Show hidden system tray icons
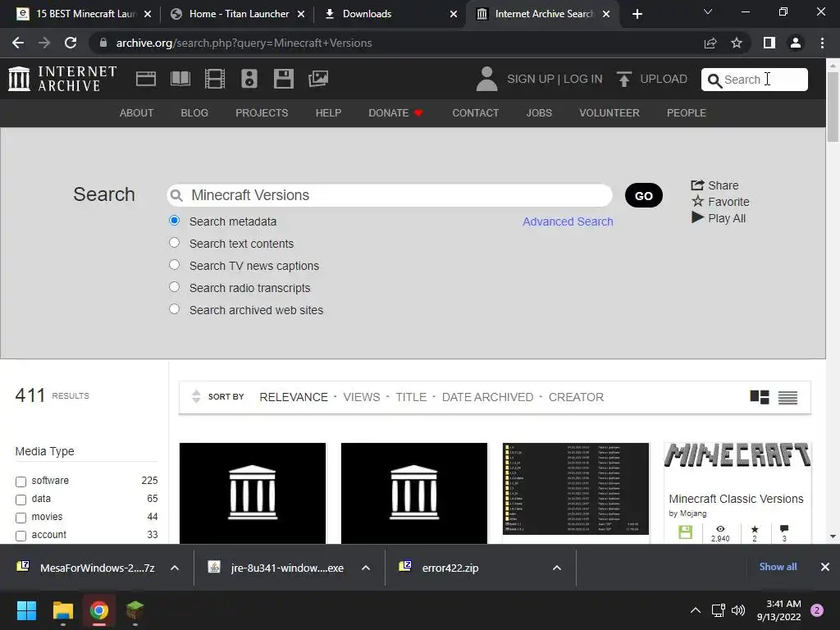 [696, 610]
